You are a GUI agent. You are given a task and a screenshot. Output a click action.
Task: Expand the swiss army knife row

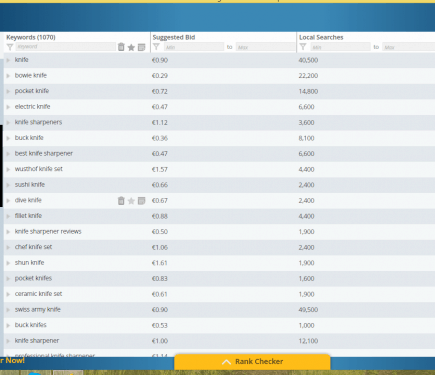[8, 310]
